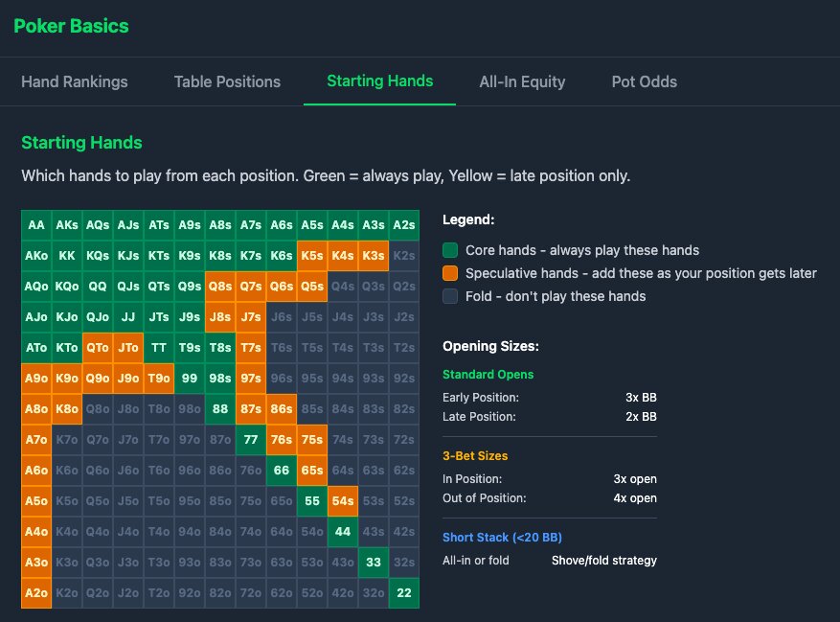Click the Poker Basics title
Screen dimensions: 840x622
pos(71,26)
